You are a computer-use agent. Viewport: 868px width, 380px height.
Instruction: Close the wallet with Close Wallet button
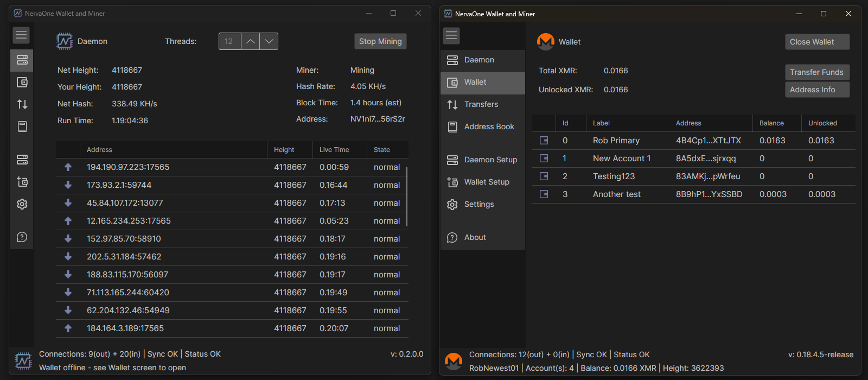[x=818, y=42]
